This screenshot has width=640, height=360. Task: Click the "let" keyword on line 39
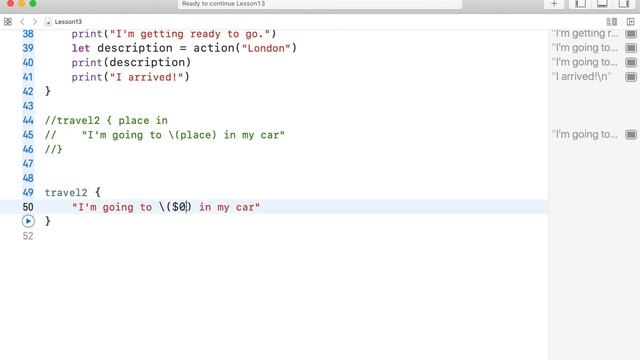click(x=81, y=48)
